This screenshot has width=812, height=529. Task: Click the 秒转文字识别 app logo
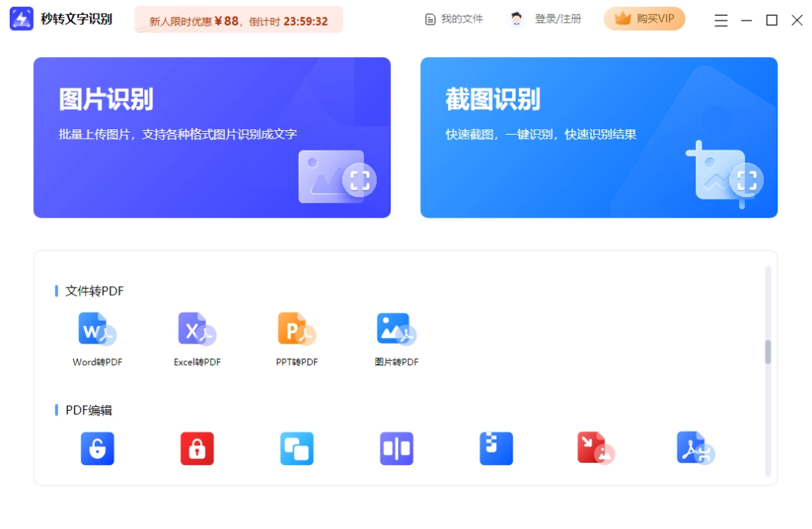22,19
